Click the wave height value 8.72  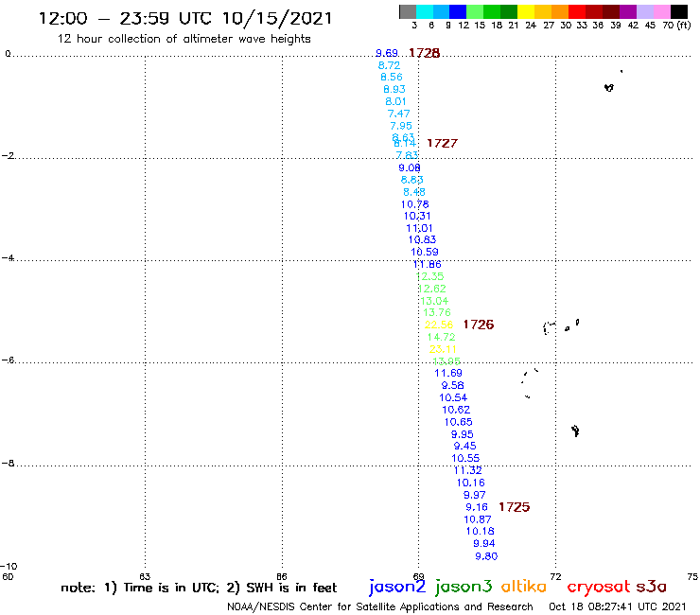pos(390,65)
